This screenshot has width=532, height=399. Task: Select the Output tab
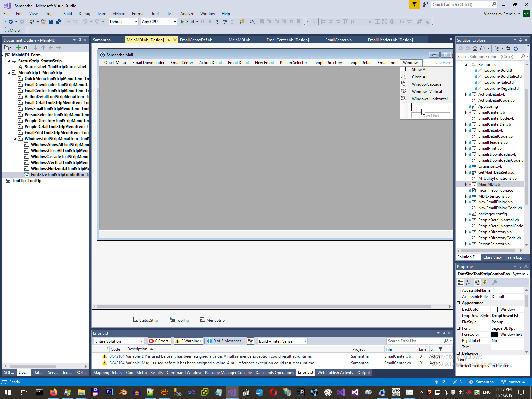[363, 373]
